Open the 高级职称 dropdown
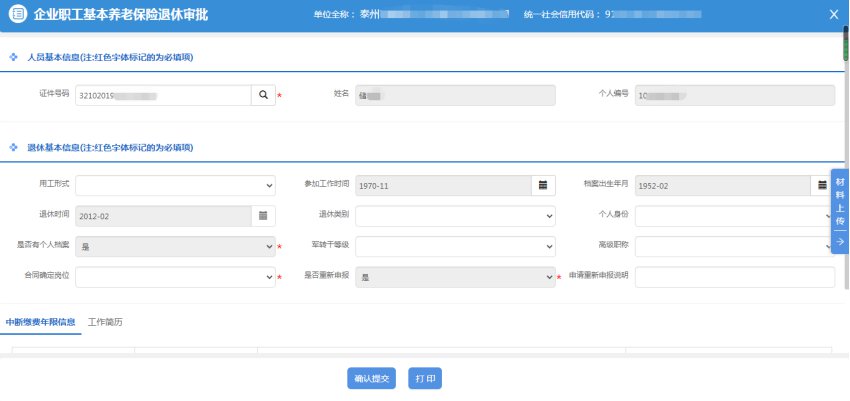850x401 pixels. coord(735,246)
